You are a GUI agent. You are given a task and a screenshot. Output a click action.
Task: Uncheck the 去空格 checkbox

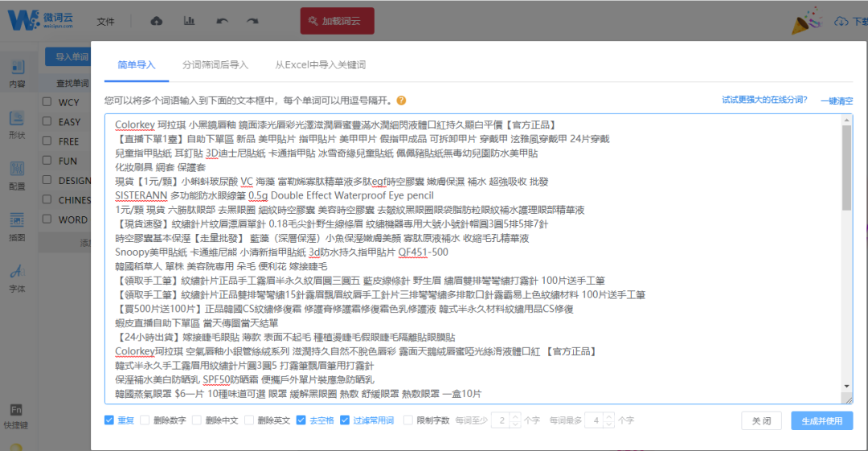point(301,420)
